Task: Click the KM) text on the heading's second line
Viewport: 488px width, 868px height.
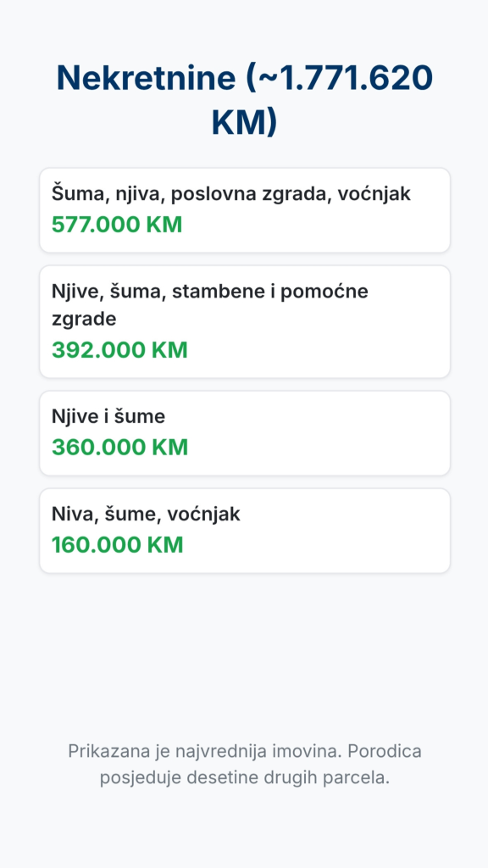Action: pos(244,122)
